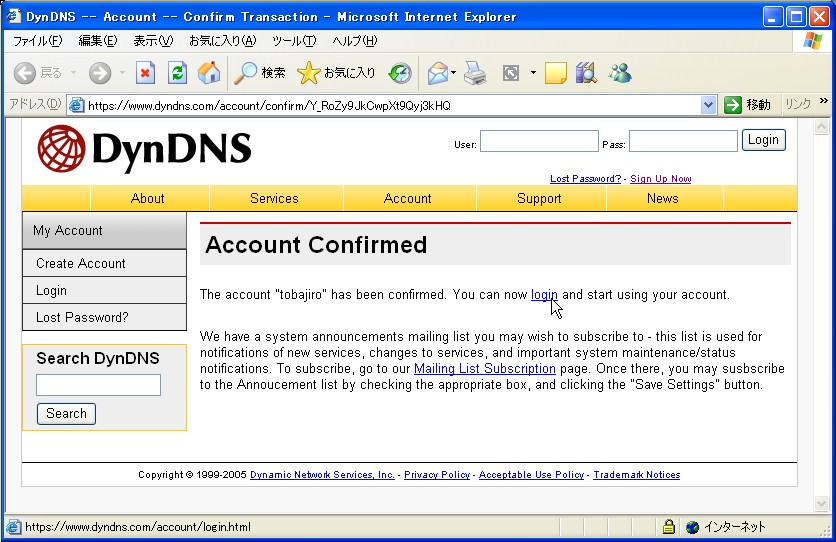Click the Search button in Search DynDNS
Viewport: 836px width, 542px height.
[66, 414]
